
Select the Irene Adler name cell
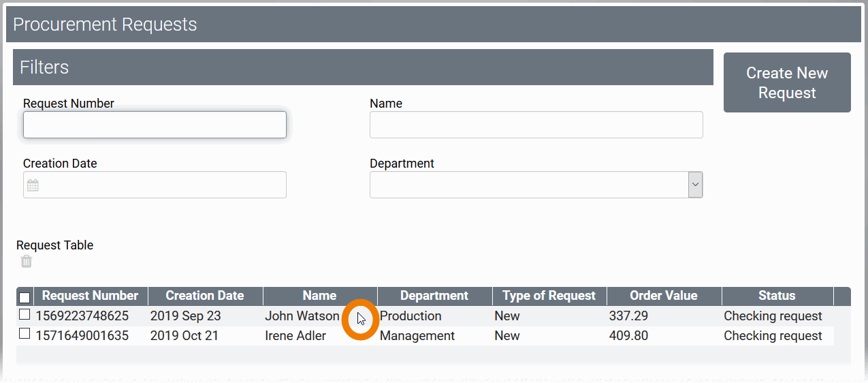(295, 336)
